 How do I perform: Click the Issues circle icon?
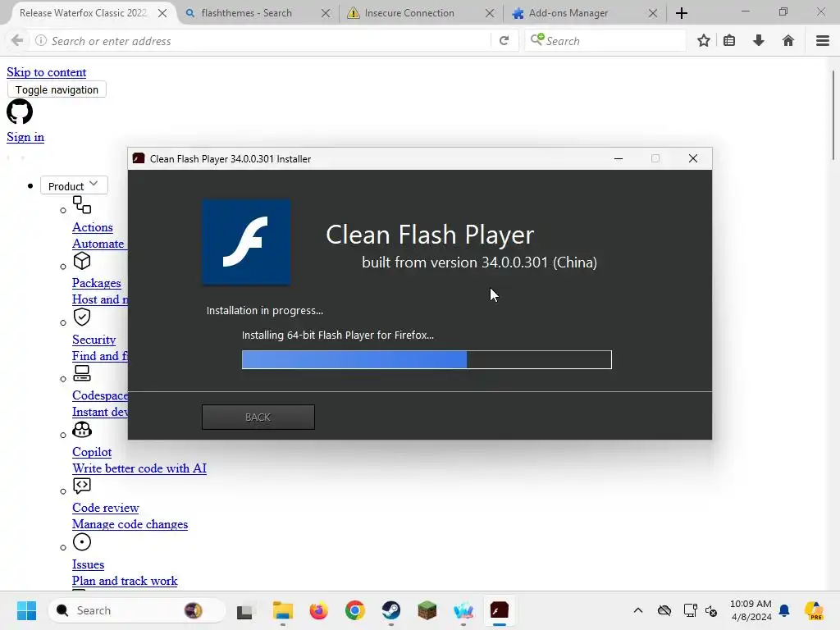point(82,542)
